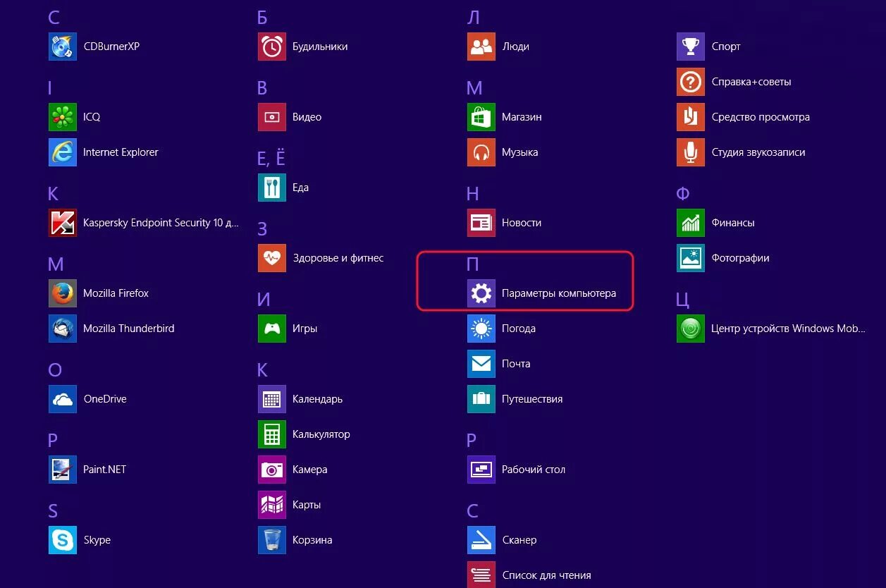This screenshot has width=886, height=588.
Task: Click the "Ц" letter group header
Action: 682,300
